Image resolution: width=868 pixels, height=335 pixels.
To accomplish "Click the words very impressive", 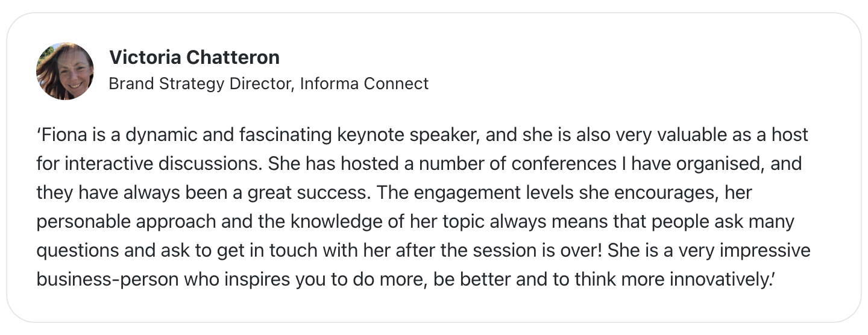I will point(743,251).
